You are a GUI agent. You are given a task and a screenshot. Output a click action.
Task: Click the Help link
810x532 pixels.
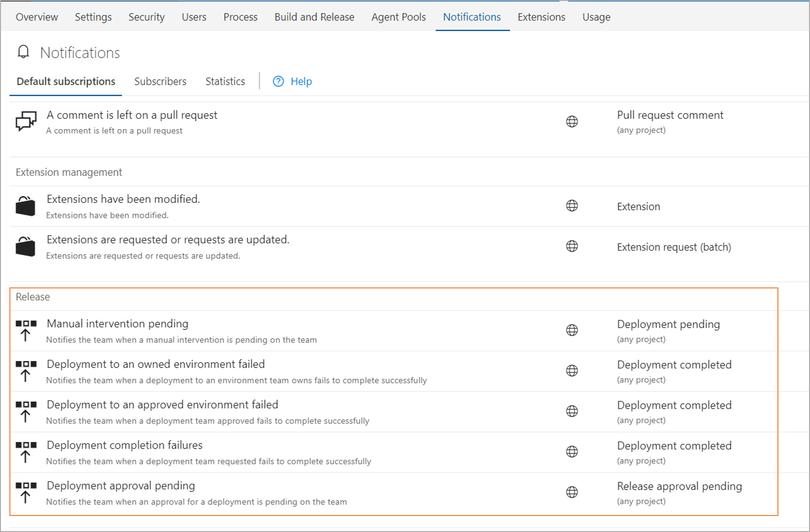tap(301, 82)
